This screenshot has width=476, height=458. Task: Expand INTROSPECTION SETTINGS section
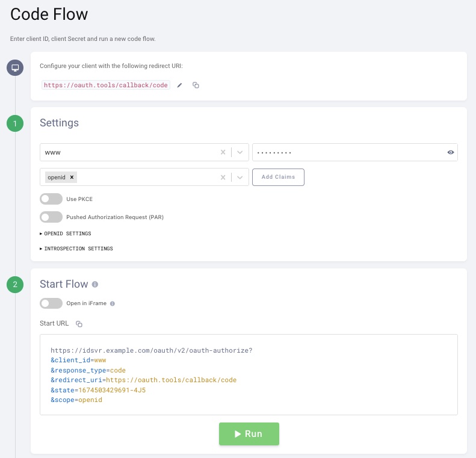click(x=76, y=249)
